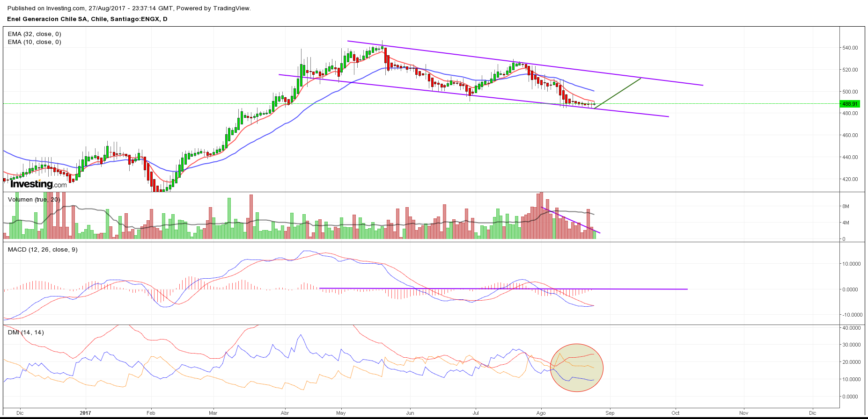Viewport: 868px width, 419px height.
Task: Click the '2017' year label on the time axis
Action: pos(85,413)
